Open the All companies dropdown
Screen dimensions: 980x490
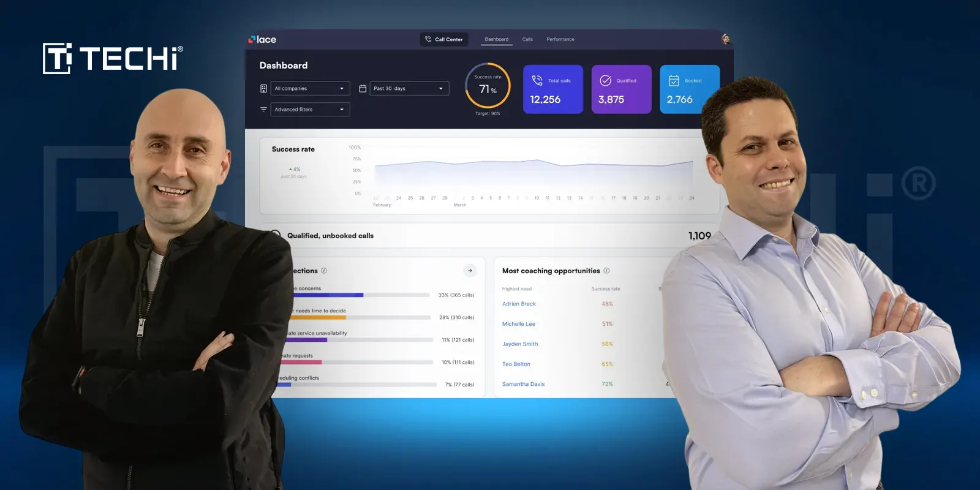310,88
